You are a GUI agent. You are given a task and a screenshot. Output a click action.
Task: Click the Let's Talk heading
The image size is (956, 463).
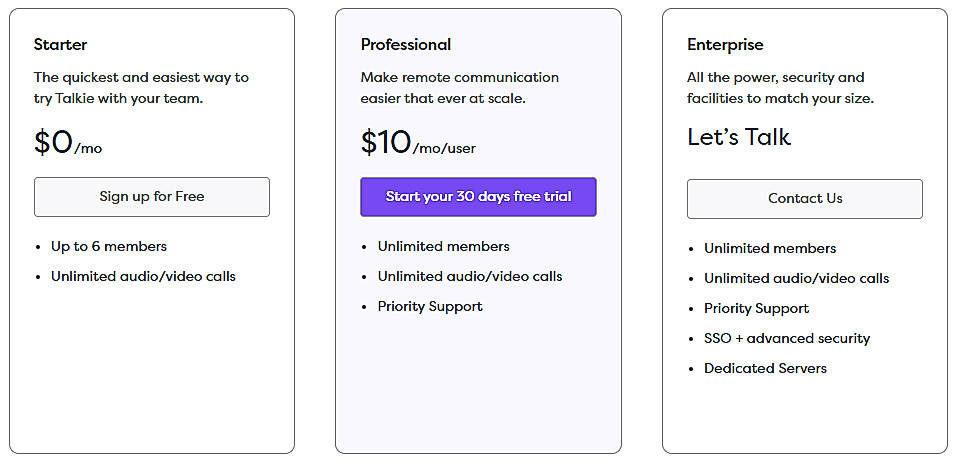tap(738, 137)
